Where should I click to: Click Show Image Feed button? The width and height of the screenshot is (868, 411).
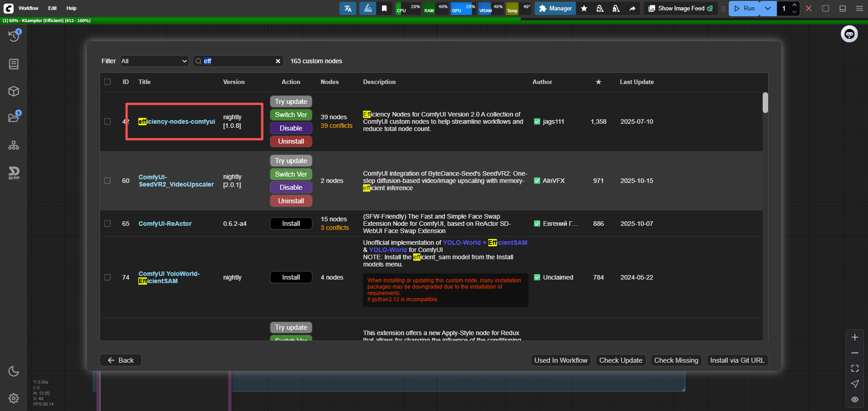(x=680, y=8)
